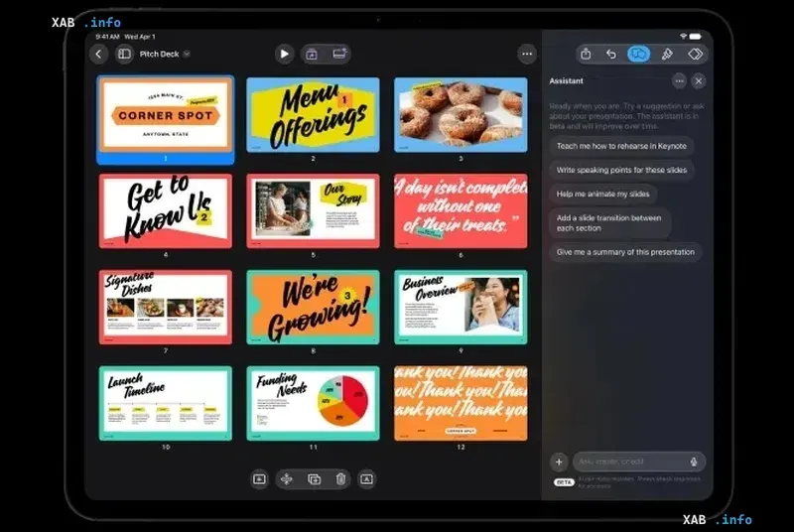Close the Assistant panel
The width and height of the screenshot is (794, 532).
coord(699,81)
